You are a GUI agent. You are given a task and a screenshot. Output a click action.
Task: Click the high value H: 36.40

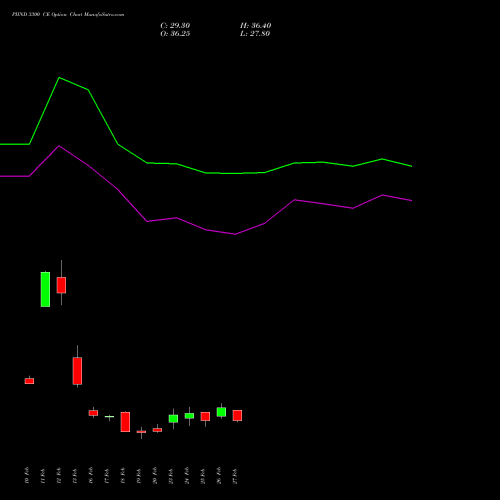tap(255, 26)
